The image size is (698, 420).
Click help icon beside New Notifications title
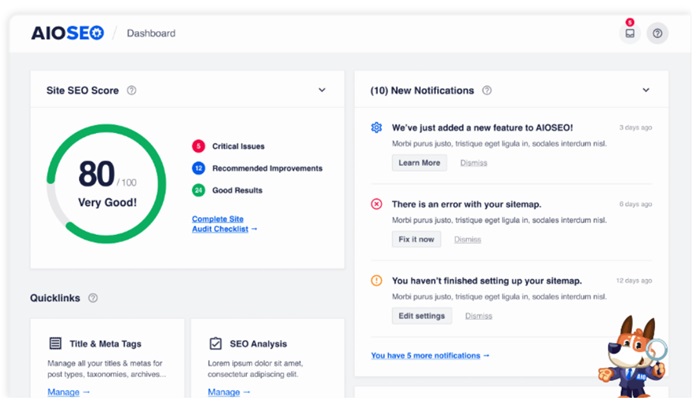(x=487, y=90)
